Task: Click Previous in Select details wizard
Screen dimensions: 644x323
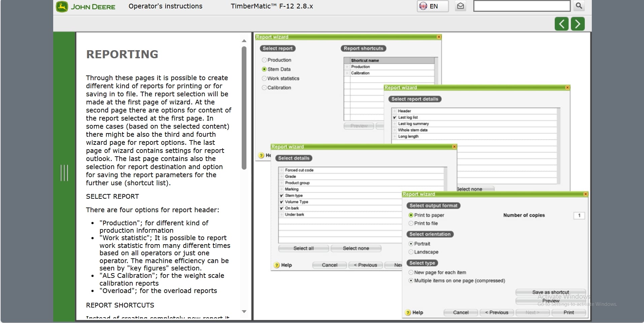Action: pos(366,265)
